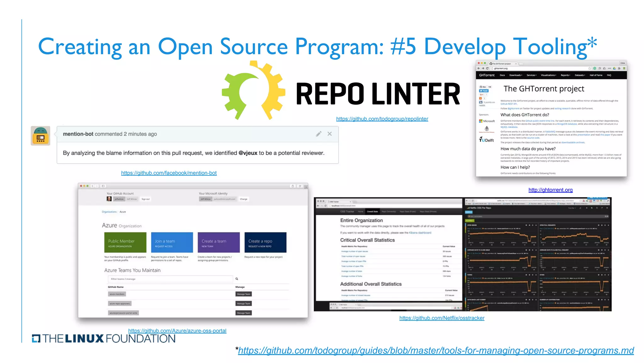Click the pencil edit icon on mention-bot comment
The image size is (644, 363).
point(319,134)
